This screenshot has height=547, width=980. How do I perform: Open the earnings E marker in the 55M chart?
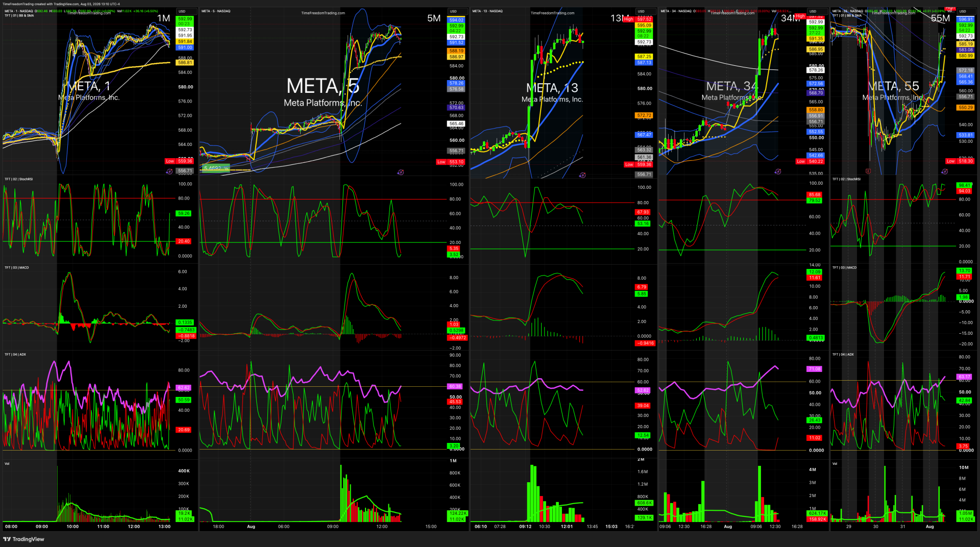[868, 171]
